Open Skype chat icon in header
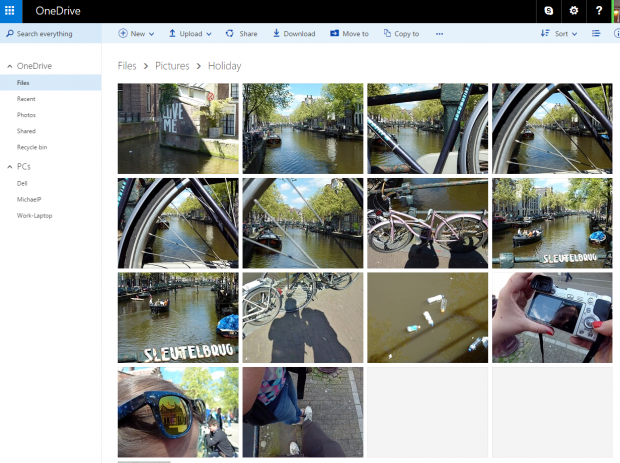This screenshot has width=620, height=463. click(x=548, y=11)
